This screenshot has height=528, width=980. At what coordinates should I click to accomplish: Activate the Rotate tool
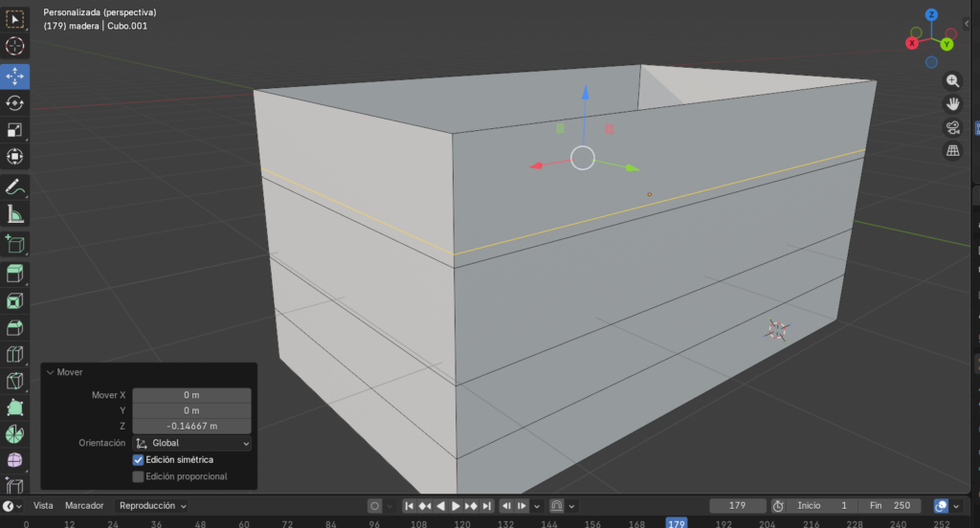coord(14,103)
